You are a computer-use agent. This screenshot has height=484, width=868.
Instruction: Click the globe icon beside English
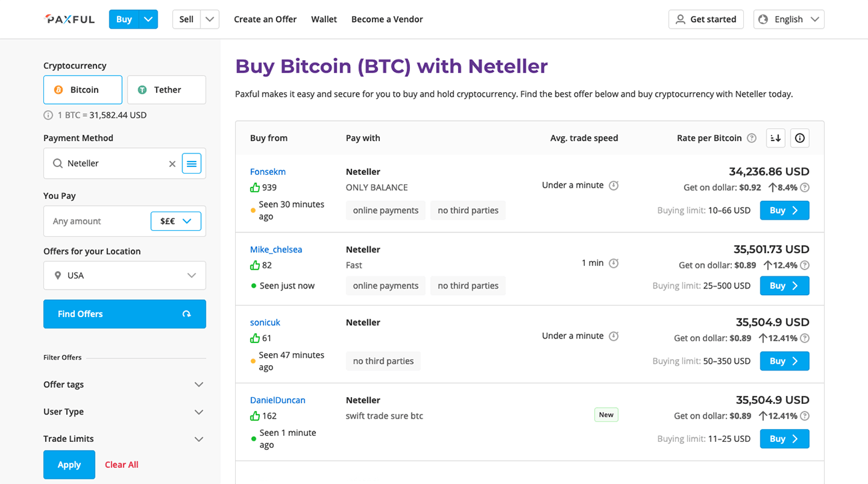point(764,19)
